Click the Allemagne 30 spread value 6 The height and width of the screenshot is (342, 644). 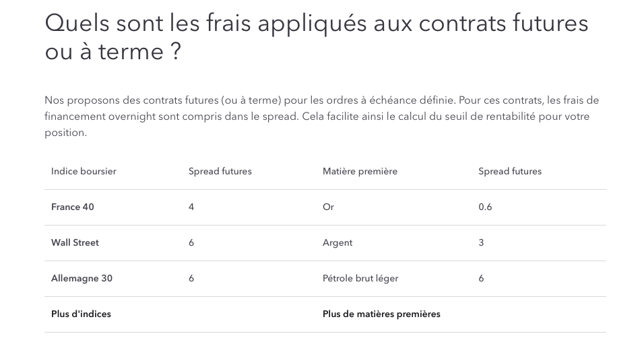coord(191,279)
